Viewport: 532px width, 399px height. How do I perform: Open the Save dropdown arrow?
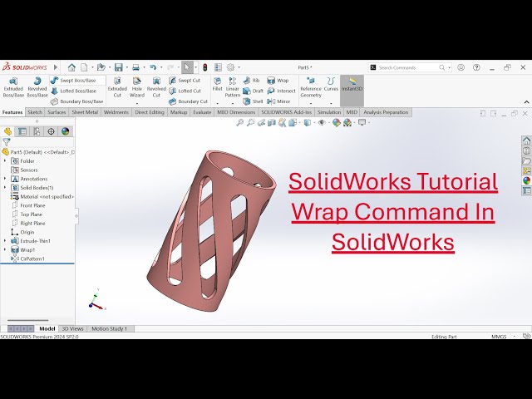pos(127,67)
